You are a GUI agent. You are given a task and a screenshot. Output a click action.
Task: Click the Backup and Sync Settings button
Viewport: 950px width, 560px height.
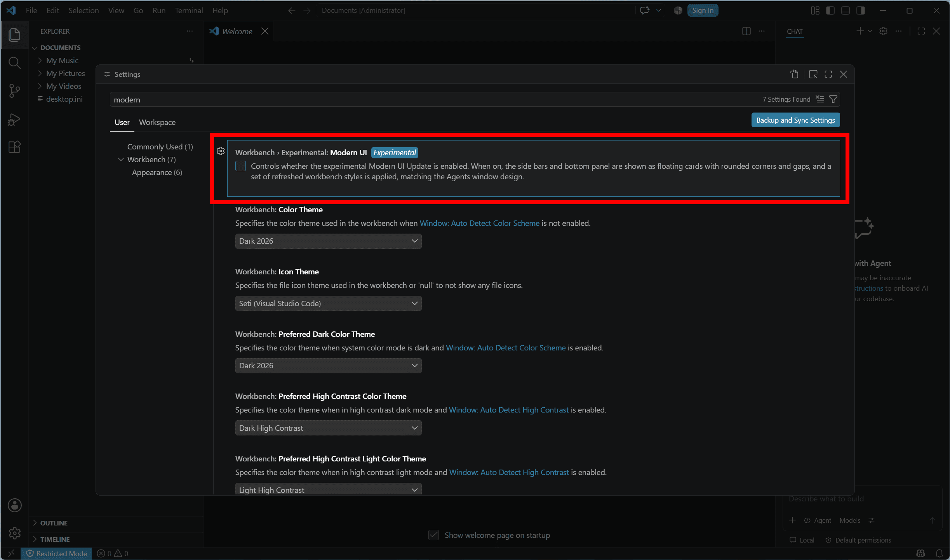pyautogui.click(x=795, y=120)
